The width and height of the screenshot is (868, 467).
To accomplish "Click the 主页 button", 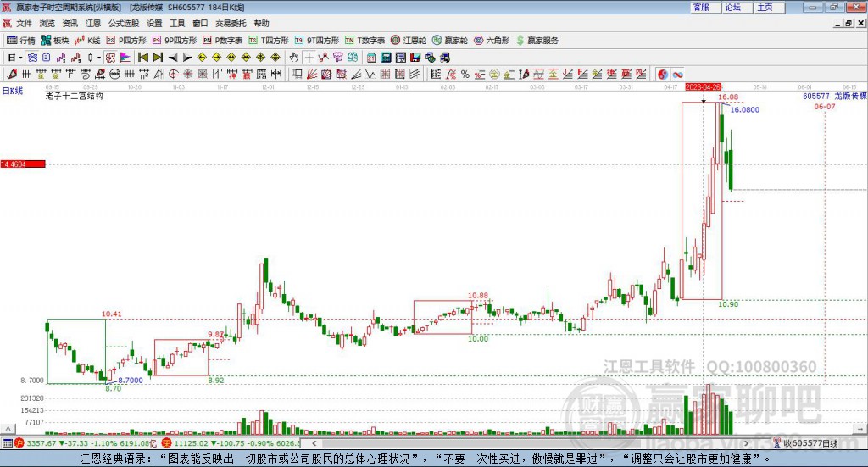I will click(770, 7).
